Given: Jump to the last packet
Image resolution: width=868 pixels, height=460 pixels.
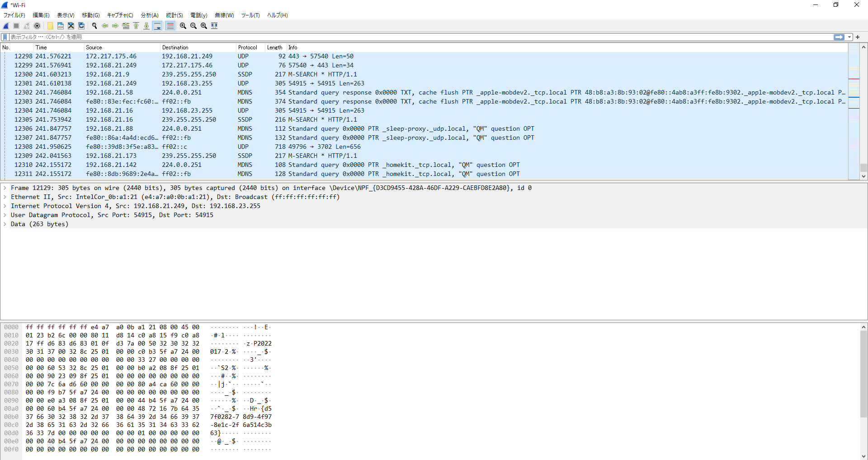Looking at the screenshot, I should point(146,26).
